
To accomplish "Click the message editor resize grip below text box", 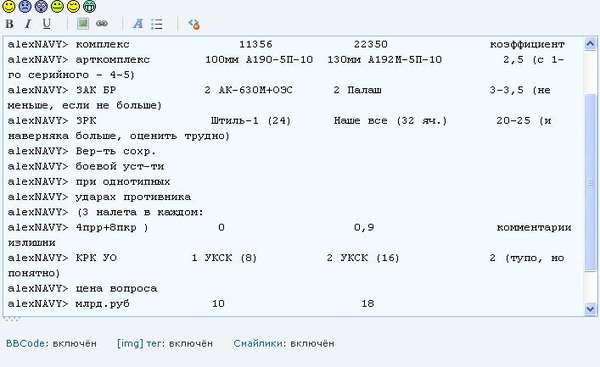I will click(x=11, y=319).
